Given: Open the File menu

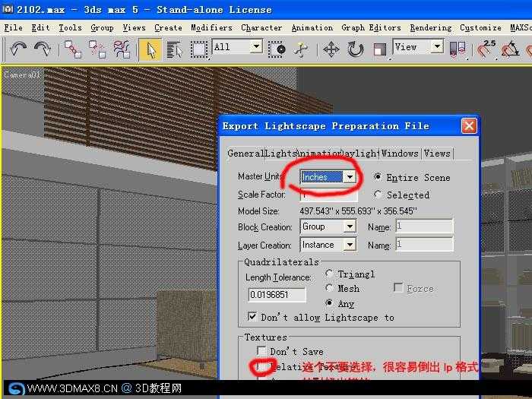Looking at the screenshot, I should [x=13, y=28].
